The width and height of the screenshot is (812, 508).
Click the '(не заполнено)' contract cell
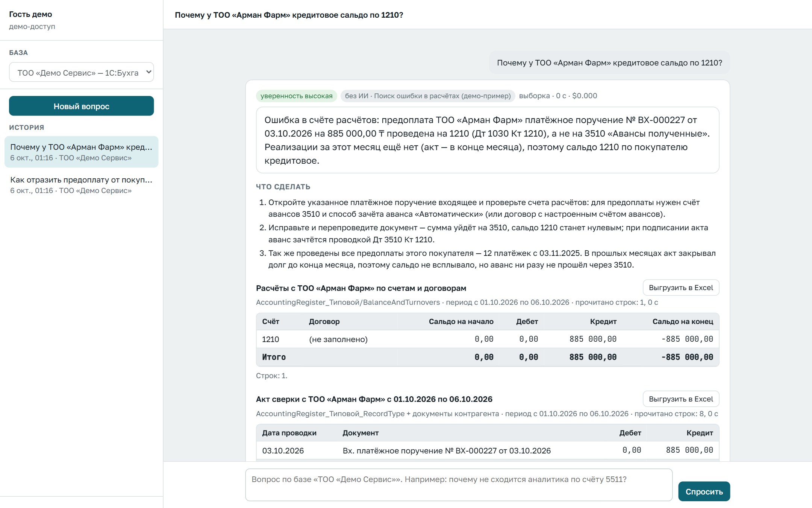coord(338,339)
